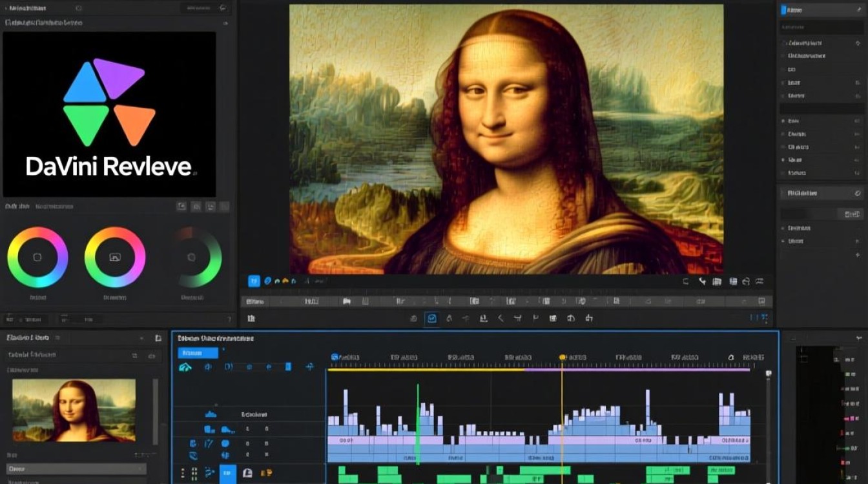Click the highlighted blue square in timeline footer
Image resolution: width=868 pixels, height=484 pixels.
[x=228, y=473]
